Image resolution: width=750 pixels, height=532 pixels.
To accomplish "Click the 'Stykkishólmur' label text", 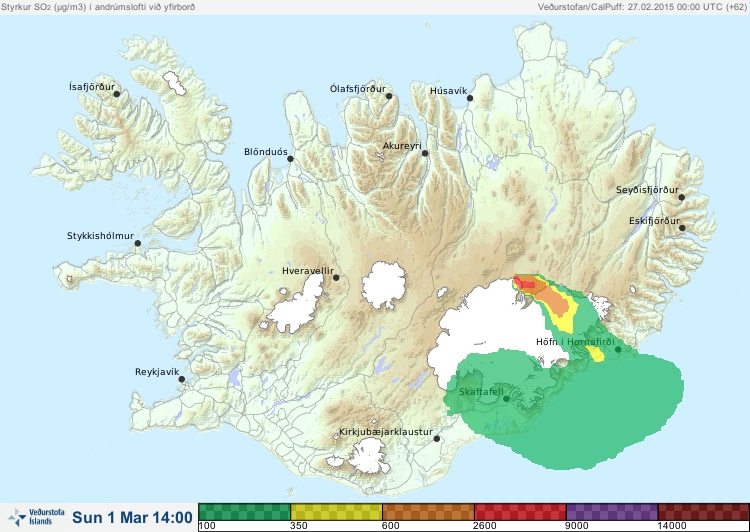I will pos(100,236).
